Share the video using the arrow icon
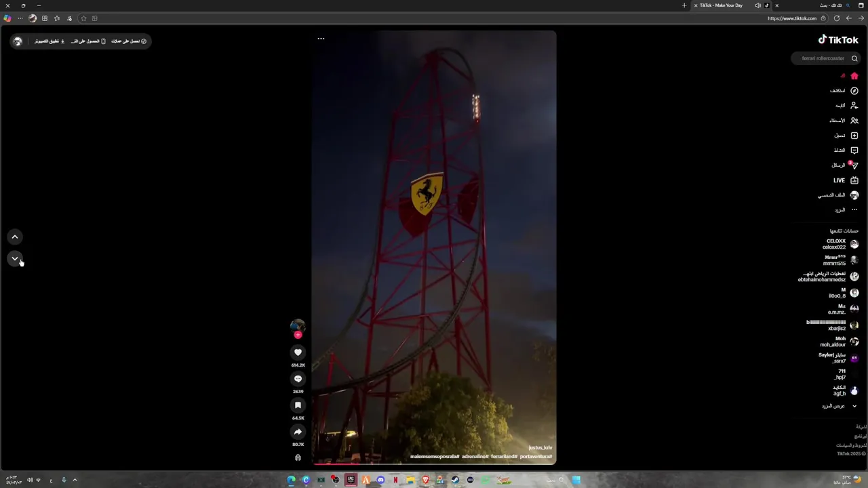The image size is (868, 488). [298, 432]
